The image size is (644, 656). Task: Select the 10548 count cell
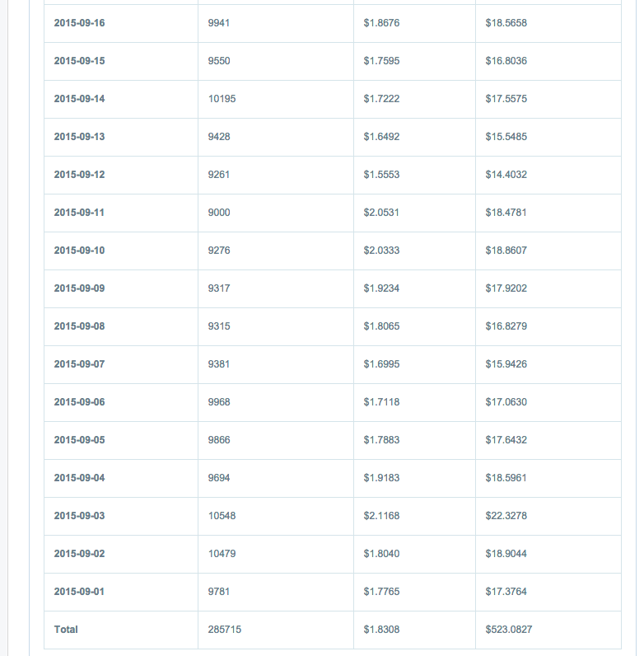click(222, 516)
